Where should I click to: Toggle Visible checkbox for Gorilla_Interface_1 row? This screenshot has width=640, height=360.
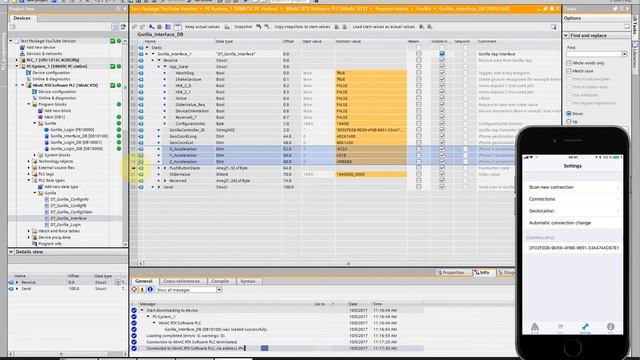click(442, 54)
